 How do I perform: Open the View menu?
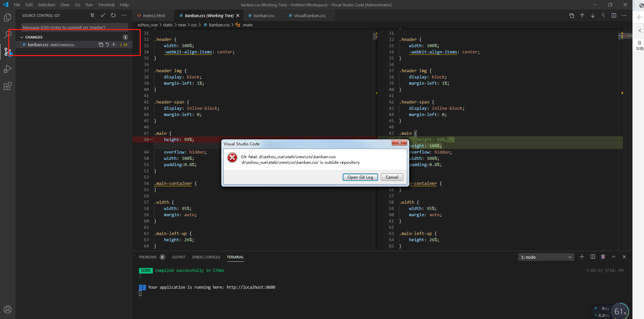pyautogui.click(x=65, y=5)
